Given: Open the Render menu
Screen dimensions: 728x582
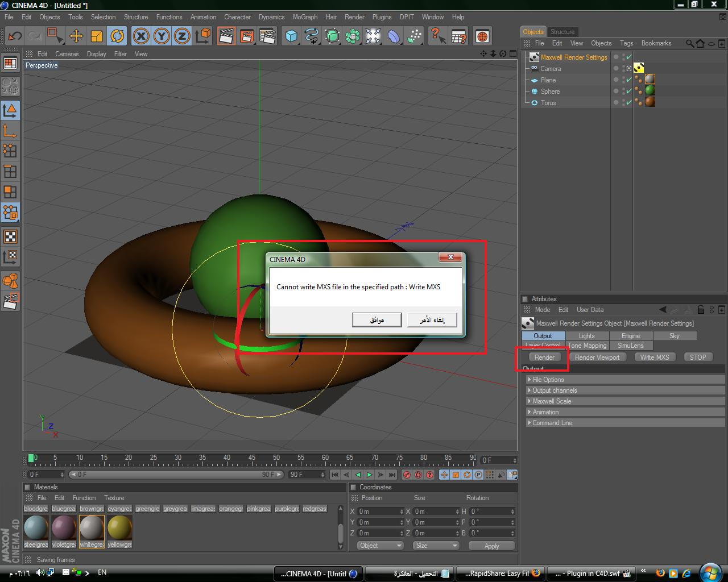Looking at the screenshot, I should pos(354,17).
